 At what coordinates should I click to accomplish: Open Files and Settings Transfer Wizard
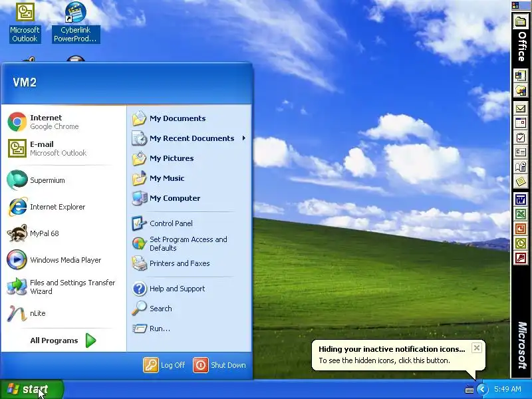point(64,287)
